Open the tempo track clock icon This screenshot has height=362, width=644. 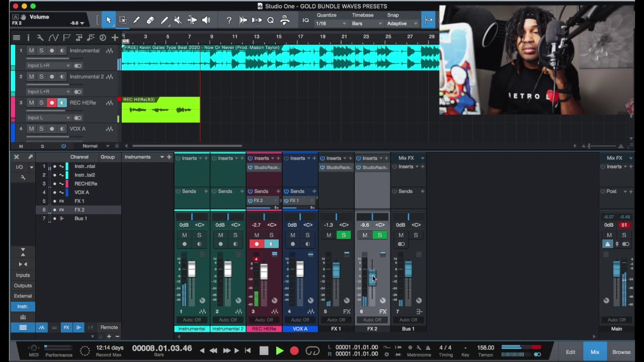pyautogui.click(x=103, y=37)
